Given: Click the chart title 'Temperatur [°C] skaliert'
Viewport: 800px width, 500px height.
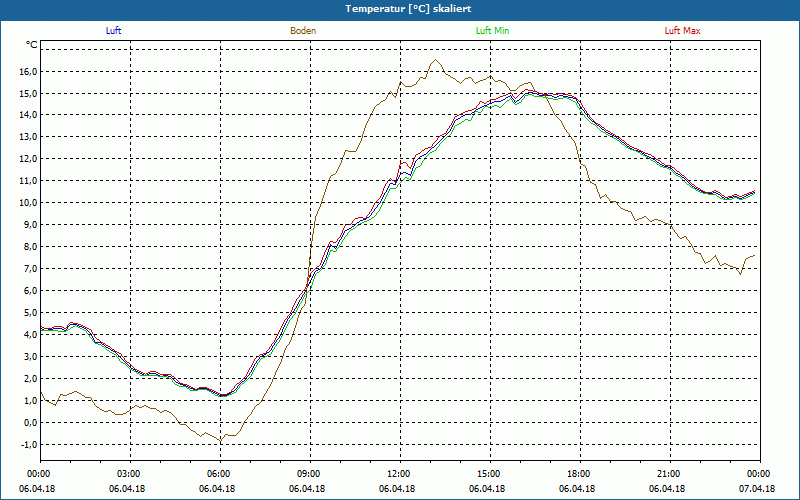Looking at the screenshot, I should 408,9.
